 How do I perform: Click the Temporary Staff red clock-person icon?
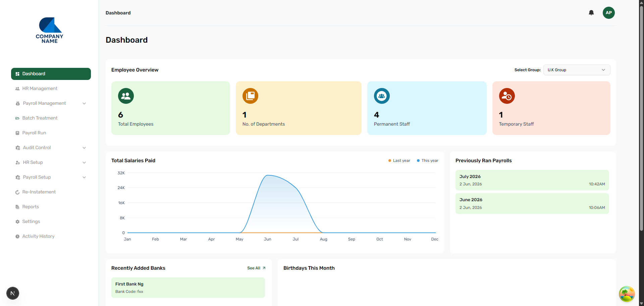tap(507, 96)
